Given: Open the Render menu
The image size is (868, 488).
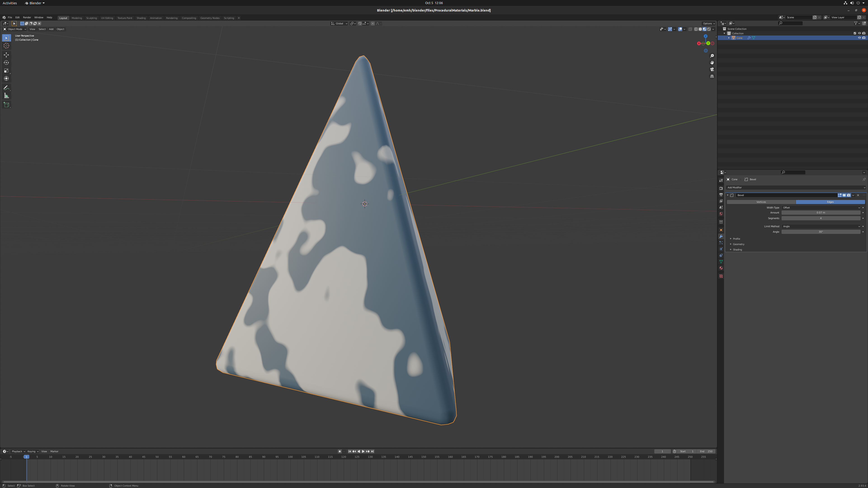Looking at the screenshot, I should coord(27,18).
